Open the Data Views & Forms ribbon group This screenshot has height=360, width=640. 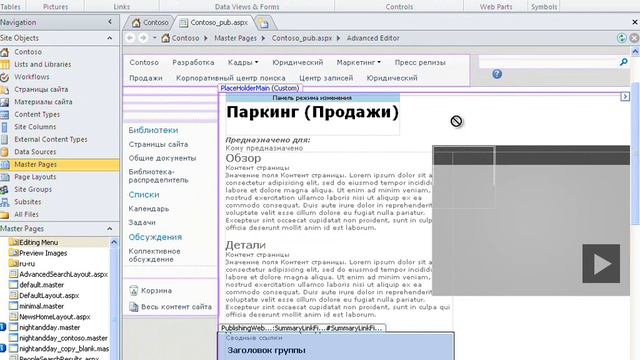(247, 7)
